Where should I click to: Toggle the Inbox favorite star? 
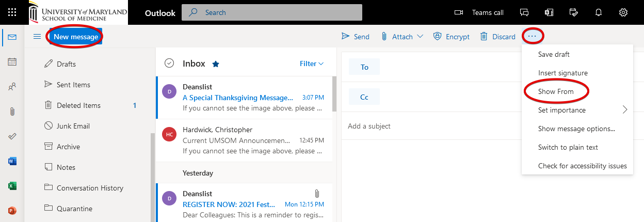[x=216, y=64]
